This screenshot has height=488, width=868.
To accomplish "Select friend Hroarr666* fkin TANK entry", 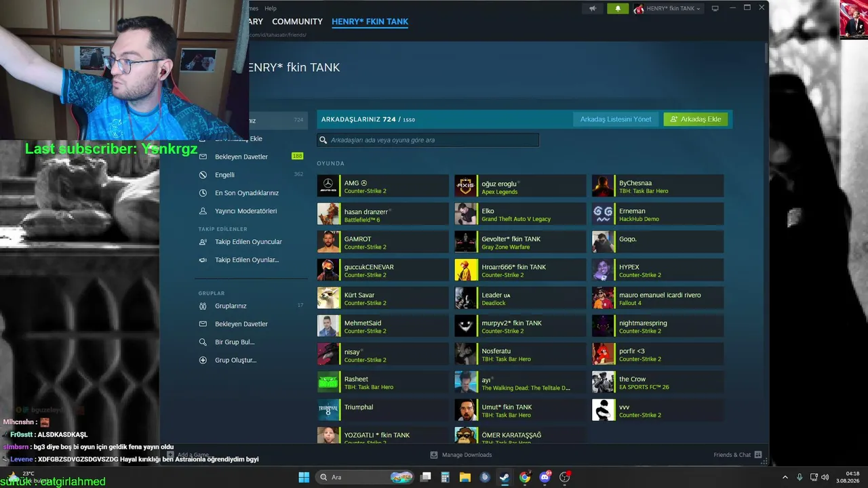I will 520,270.
